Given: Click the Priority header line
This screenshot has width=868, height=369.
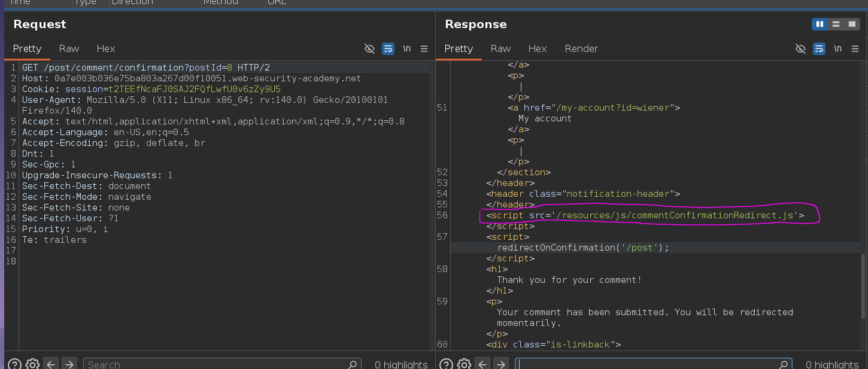Looking at the screenshot, I should [x=65, y=229].
